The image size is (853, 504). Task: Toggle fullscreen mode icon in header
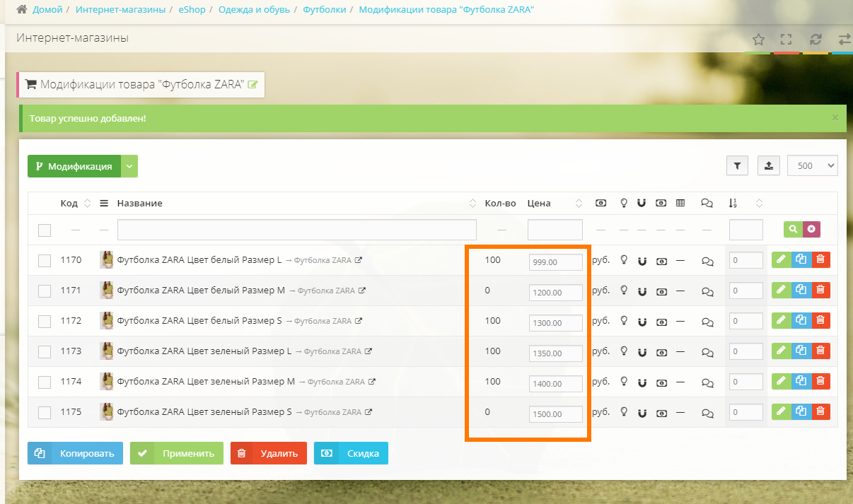click(786, 39)
